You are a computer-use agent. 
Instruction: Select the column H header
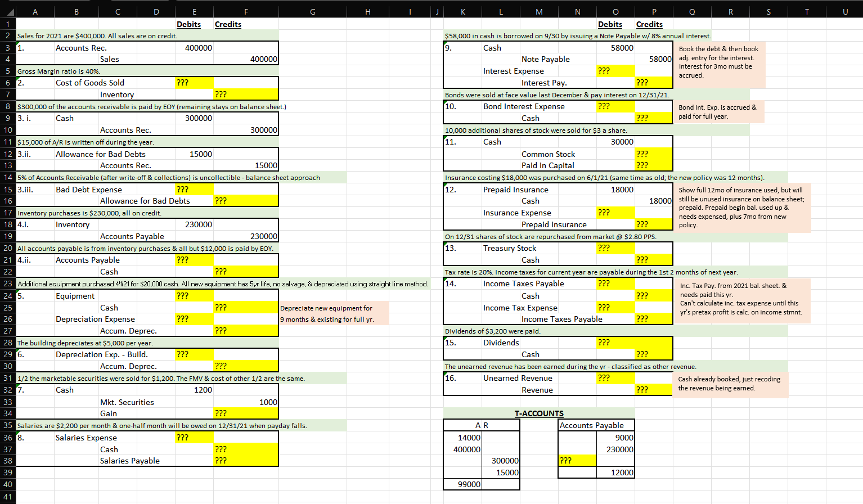(367, 12)
